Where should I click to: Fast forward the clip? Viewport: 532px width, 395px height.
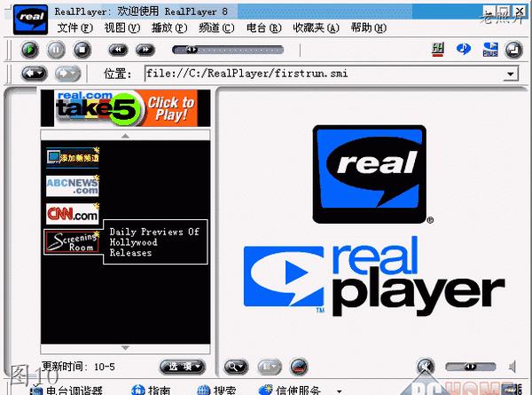click(x=145, y=50)
